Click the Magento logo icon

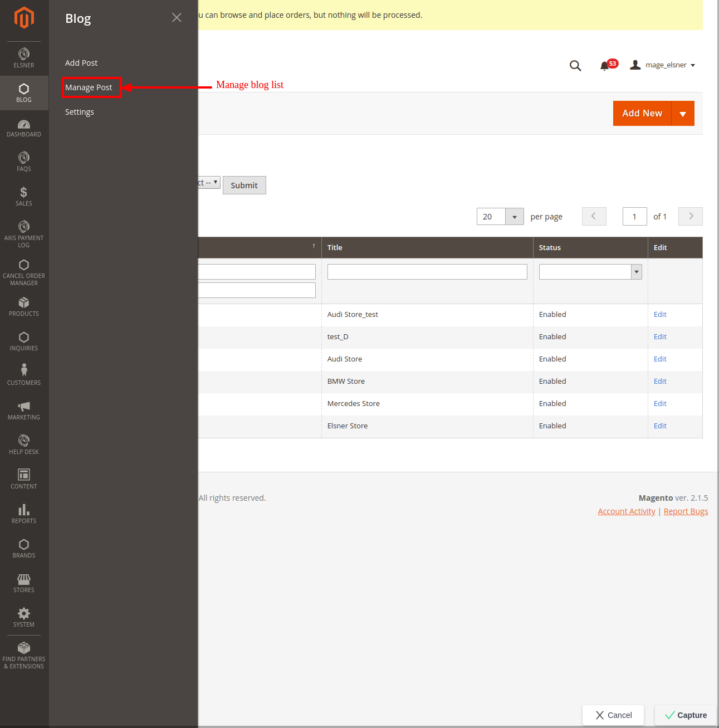(x=24, y=18)
